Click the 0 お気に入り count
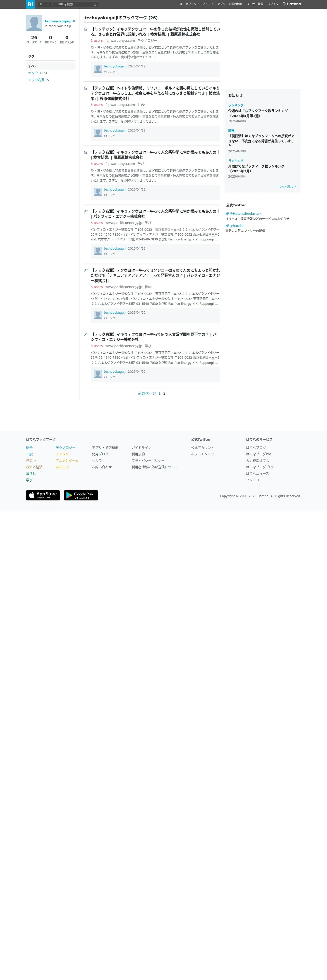Image resolution: width=327 pixels, height=980 pixels. (x=50, y=40)
